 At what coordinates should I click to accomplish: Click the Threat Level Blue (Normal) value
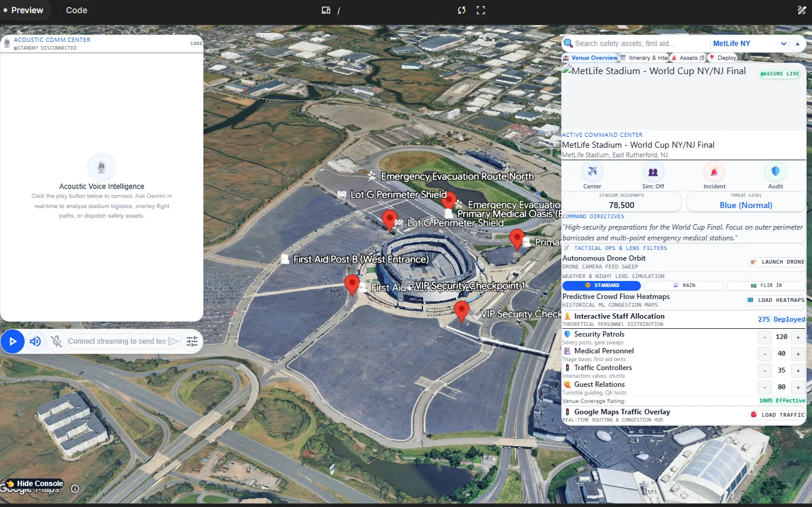746,205
